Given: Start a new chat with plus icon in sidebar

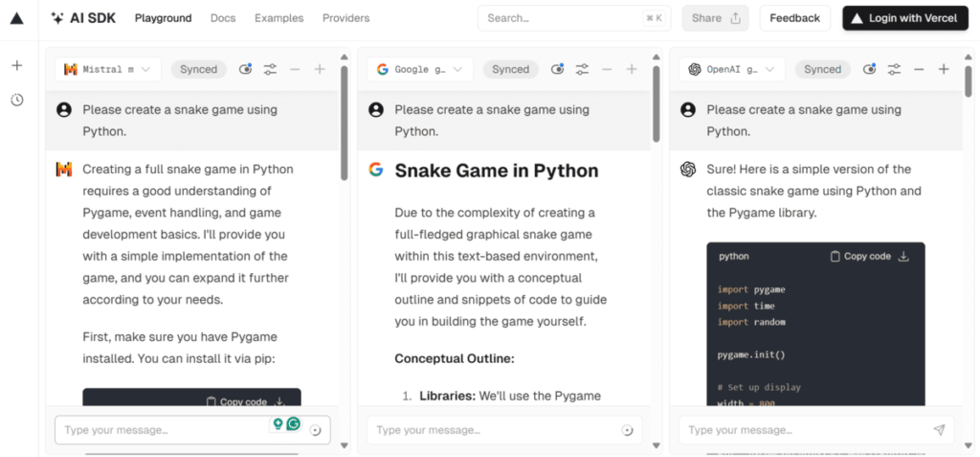Looking at the screenshot, I should pyautogui.click(x=17, y=65).
